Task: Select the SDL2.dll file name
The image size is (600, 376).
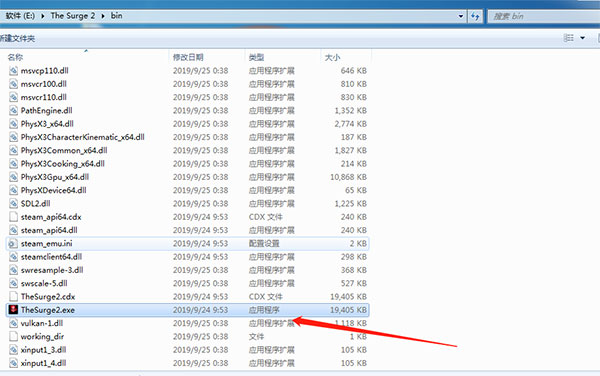Action: (x=36, y=203)
